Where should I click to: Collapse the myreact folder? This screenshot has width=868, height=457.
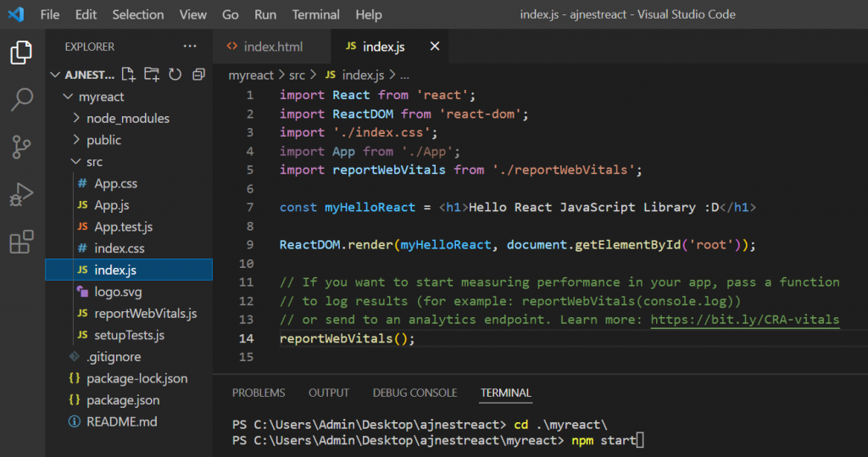[x=101, y=97]
